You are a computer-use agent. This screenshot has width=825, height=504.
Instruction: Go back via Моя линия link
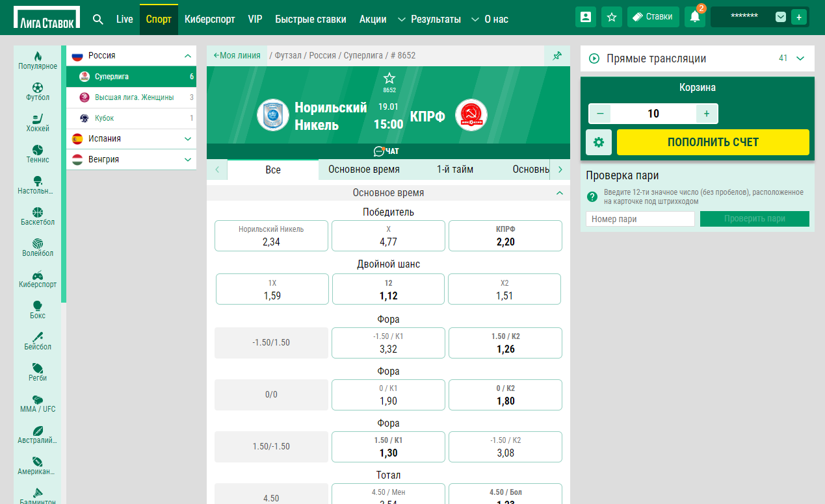coord(237,56)
